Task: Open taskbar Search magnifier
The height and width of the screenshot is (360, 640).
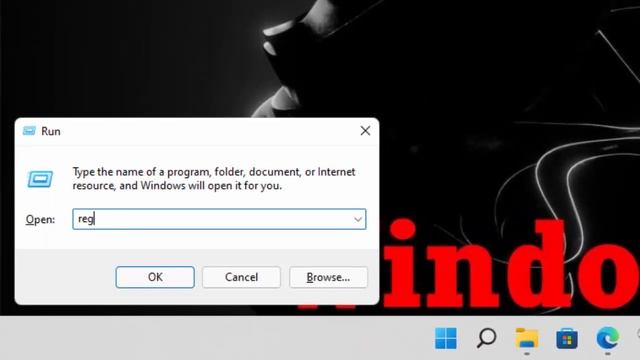Action: pyautogui.click(x=486, y=338)
